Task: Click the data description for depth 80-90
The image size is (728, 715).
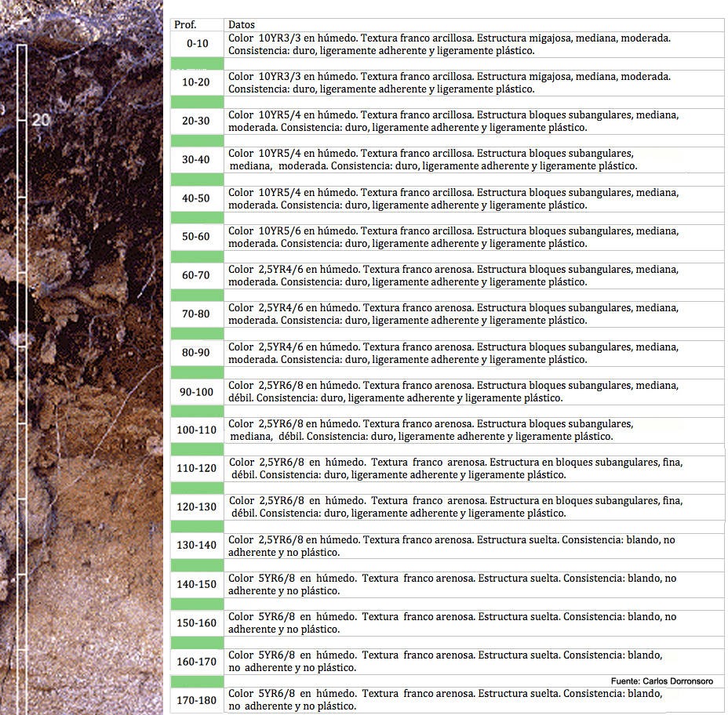Action: (x=474, y=353)
